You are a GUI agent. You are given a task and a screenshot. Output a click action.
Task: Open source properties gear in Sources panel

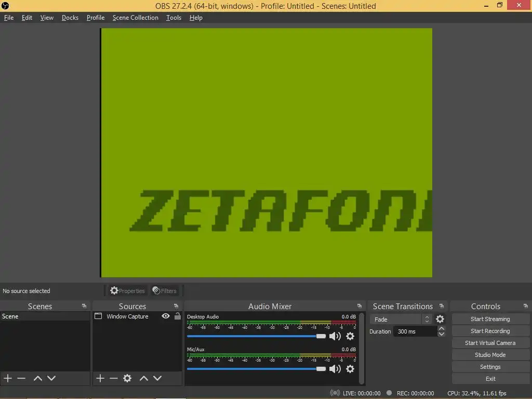pyautogui.click(x=127, y=378)
